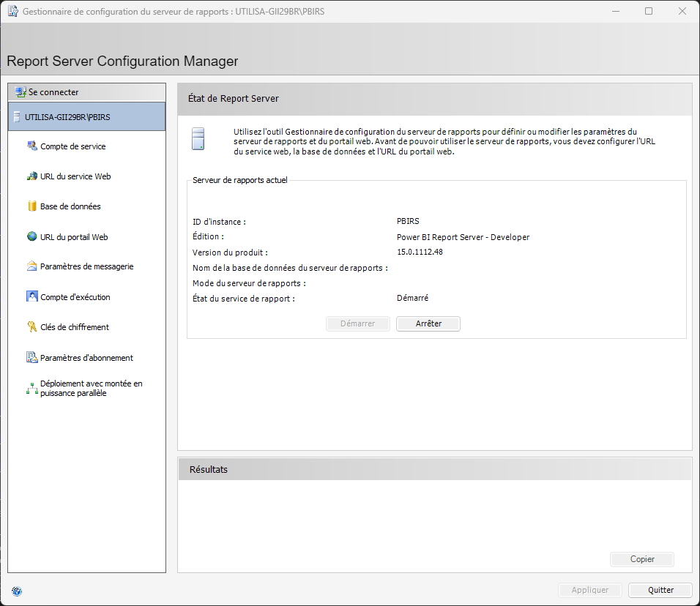The width and height of the screenshot is (700, 606).
Task: Click the Résultats panel heading
Action: [x=209, y=469]
